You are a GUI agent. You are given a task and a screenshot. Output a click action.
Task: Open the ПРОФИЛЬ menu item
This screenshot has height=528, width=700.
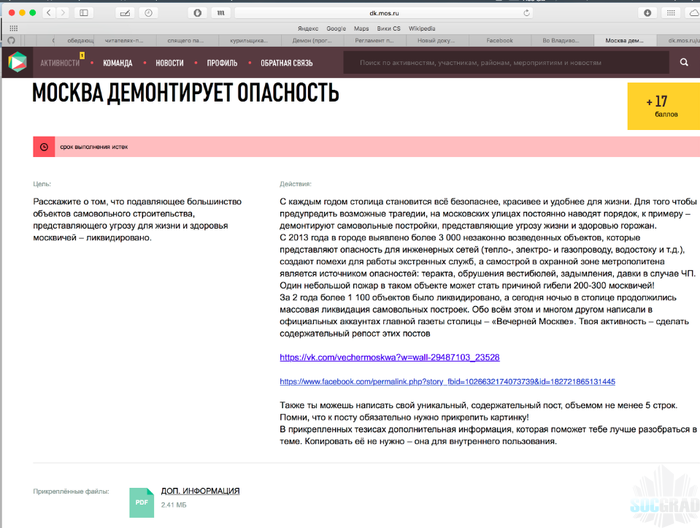[x=222, y=62]
